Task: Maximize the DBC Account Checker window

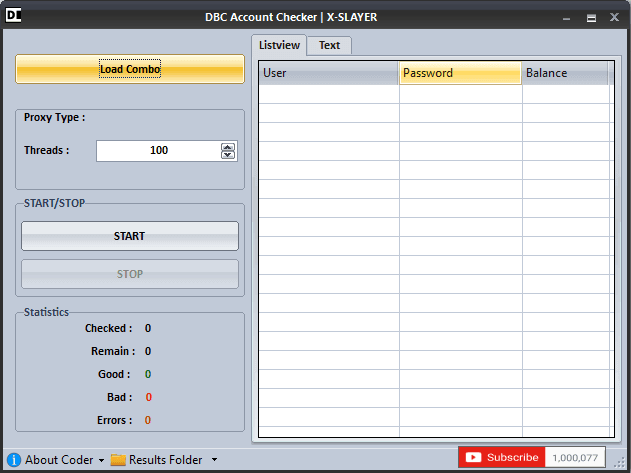Action: point(591,18)
